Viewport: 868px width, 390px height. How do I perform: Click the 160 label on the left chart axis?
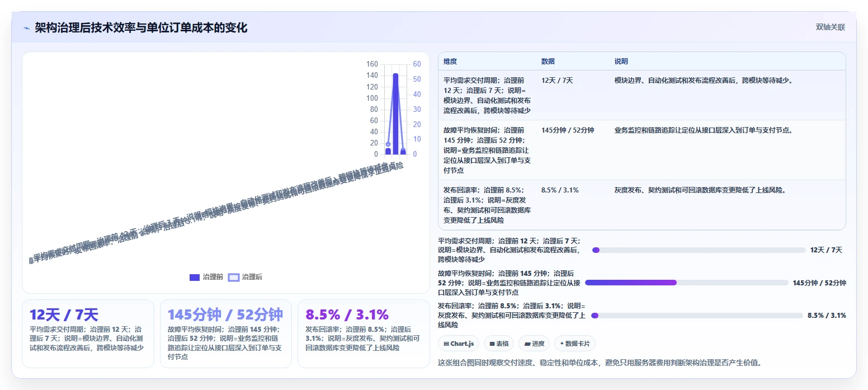point(372,64)
